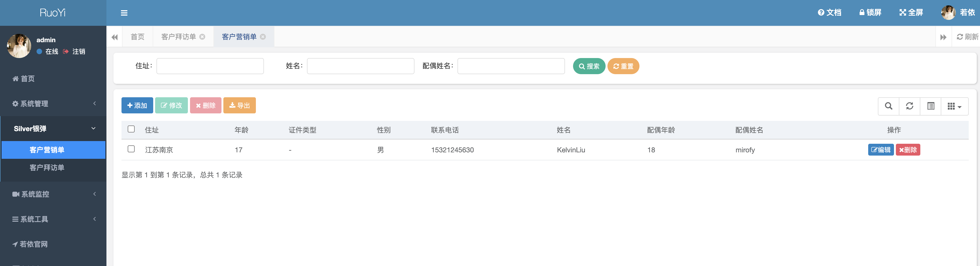The image size is (980, 266).
Task: Click the 重置 reset button
Action: [x=623, y=66]
